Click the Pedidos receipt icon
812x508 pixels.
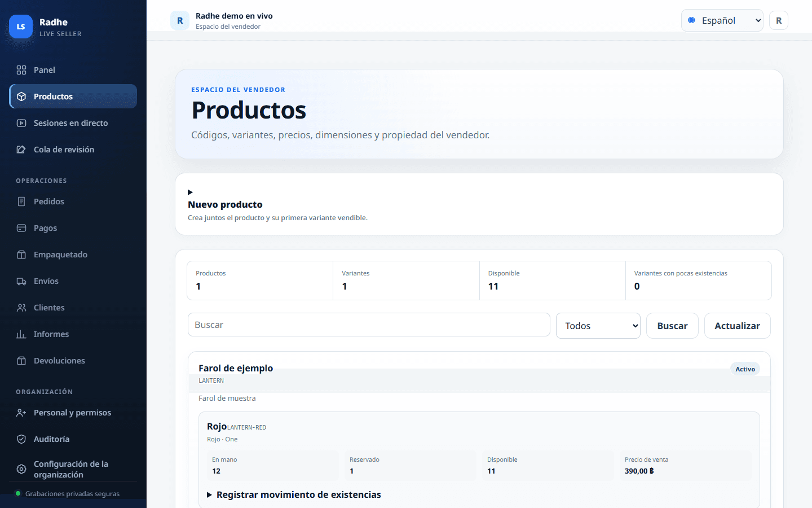[x=21, y=202]
